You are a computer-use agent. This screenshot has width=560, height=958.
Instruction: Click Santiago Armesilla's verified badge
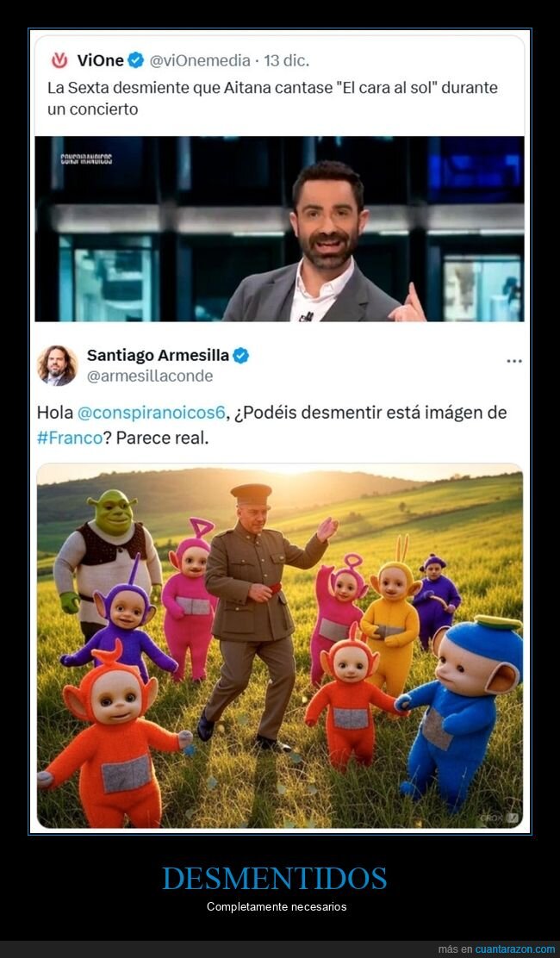pos(240,356)
